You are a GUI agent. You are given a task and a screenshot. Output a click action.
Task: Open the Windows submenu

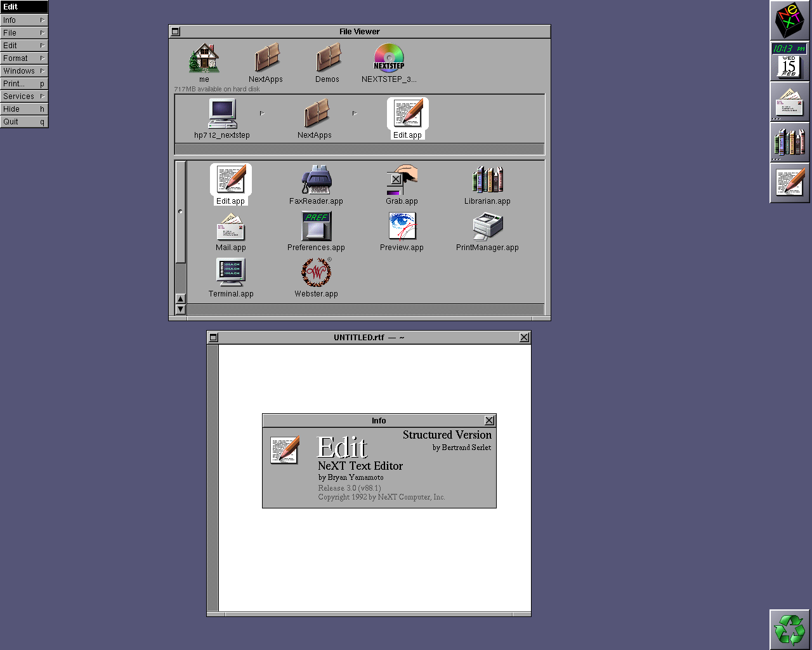click(24, 71)
